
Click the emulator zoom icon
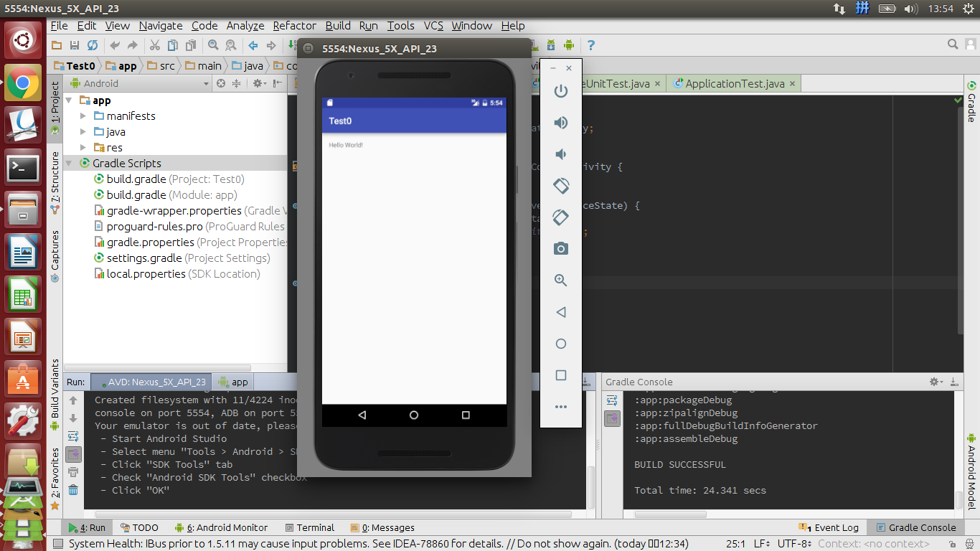point(561,281)
